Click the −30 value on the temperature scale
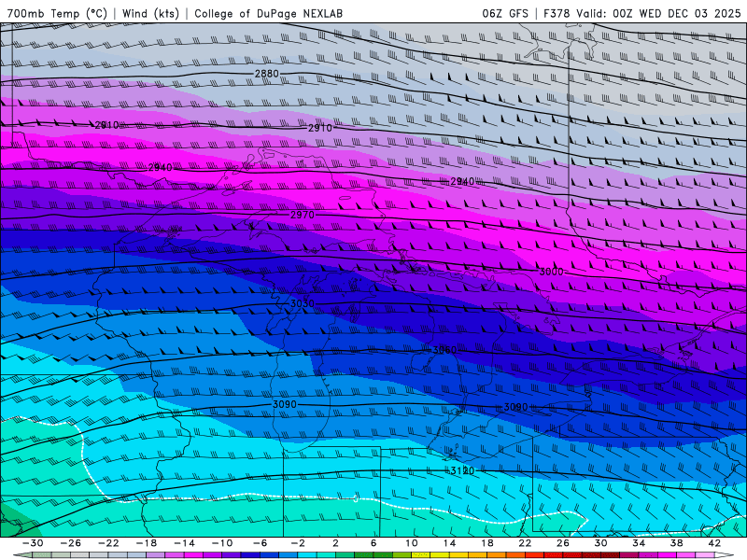This screenshot has height=560, width=747. 33,543
